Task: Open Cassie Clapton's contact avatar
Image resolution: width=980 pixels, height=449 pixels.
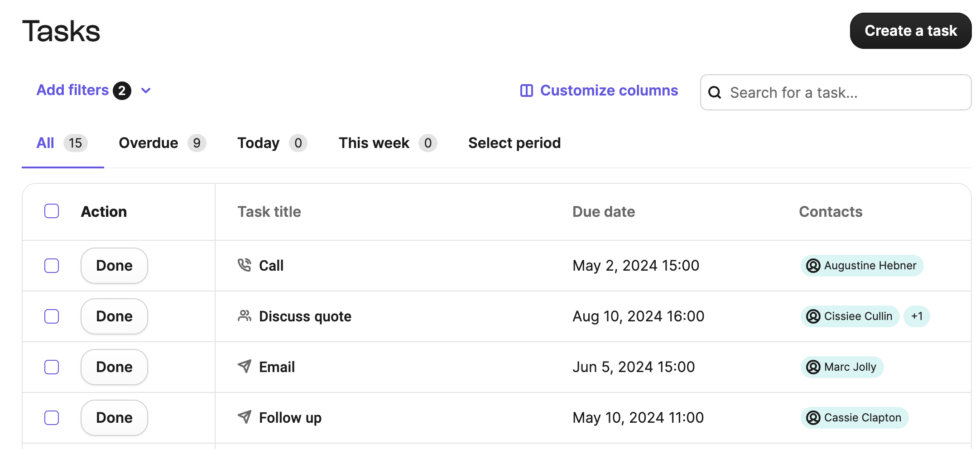Action: coord(812,418)
